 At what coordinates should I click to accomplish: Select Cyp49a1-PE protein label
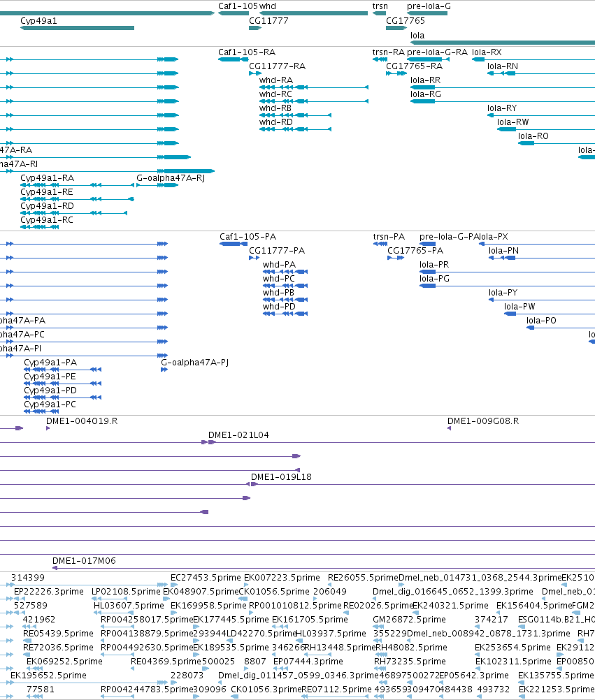pos(50,377)
